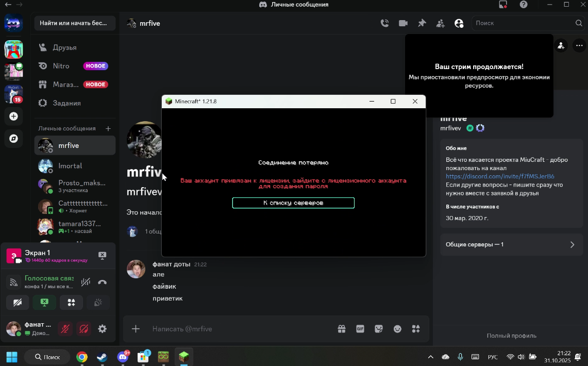Disconnect from the voice call

102,282
